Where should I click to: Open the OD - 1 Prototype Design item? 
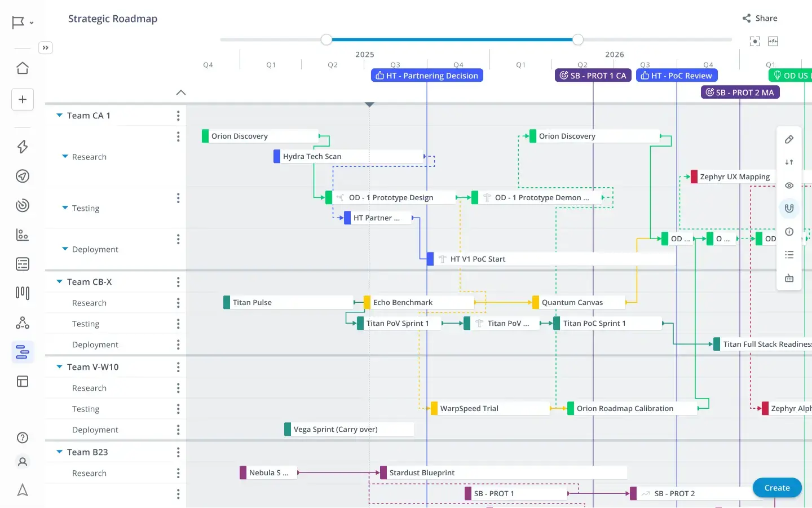click(391, 197)
